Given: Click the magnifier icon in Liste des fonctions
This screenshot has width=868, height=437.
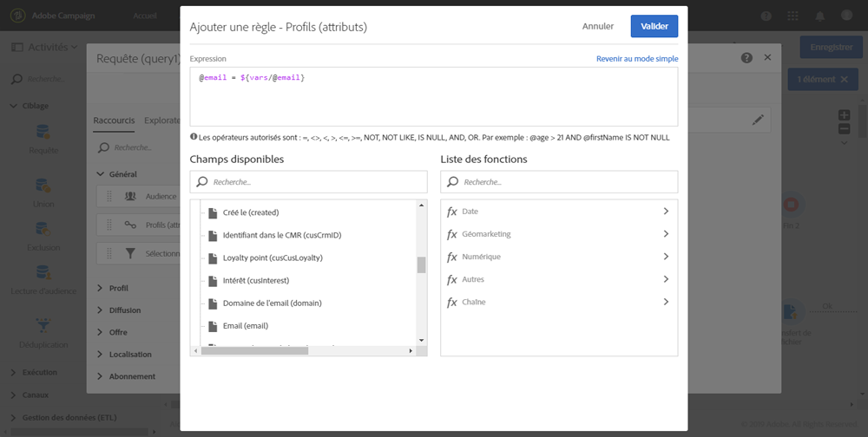Looking at the screenshot, I should pos(453,182).
